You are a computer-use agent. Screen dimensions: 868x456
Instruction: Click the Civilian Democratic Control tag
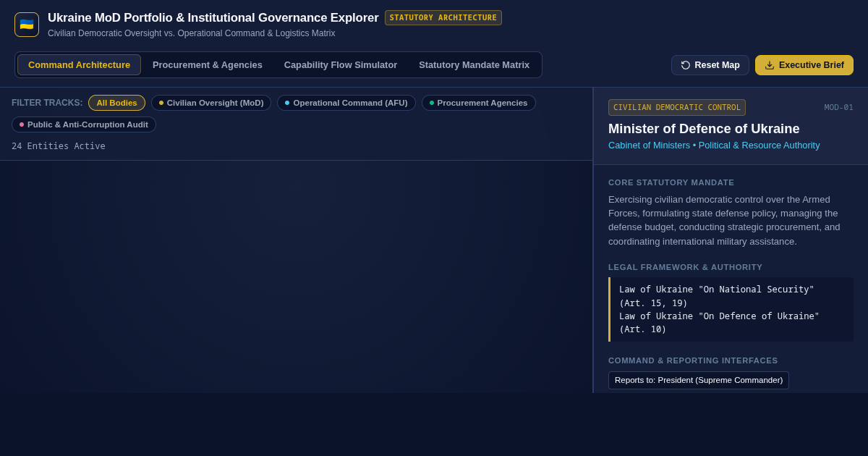click(x=677, y=107)
